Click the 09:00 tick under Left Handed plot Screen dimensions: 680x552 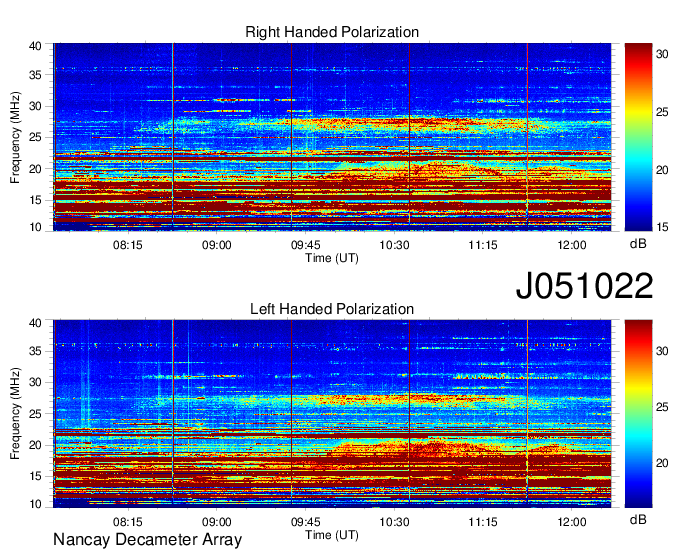(216, 522)
